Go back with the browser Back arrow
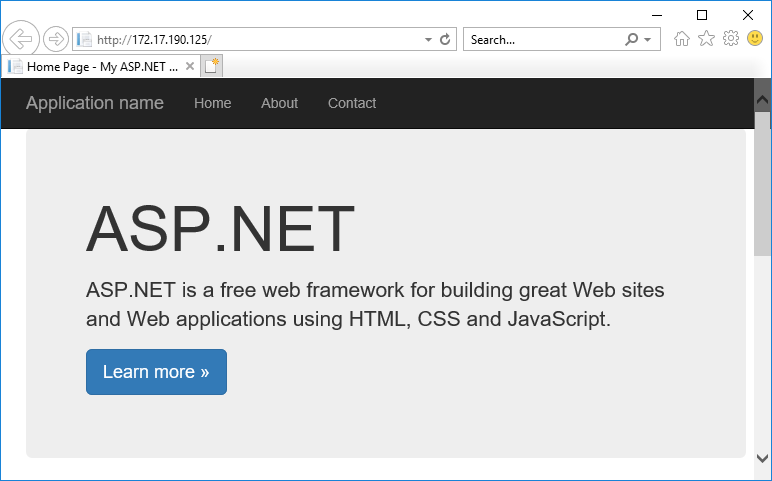Viewport: 772px width, 481px height. (x=21, y=39)
